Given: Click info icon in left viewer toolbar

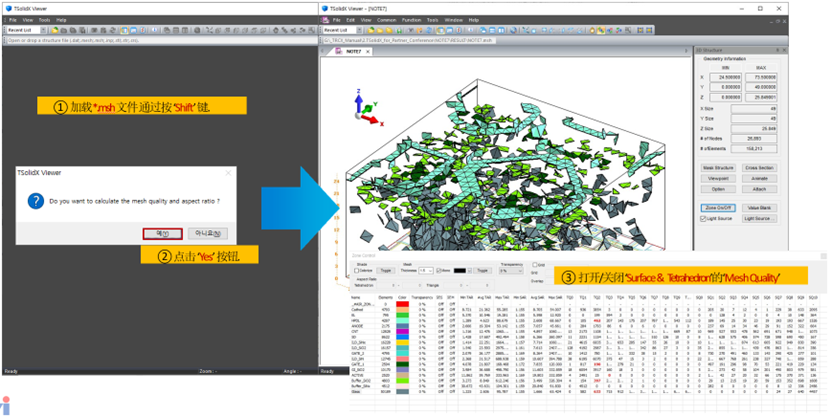Looking at the screenshot, I should pyautogui.click(x=155, y=30).
